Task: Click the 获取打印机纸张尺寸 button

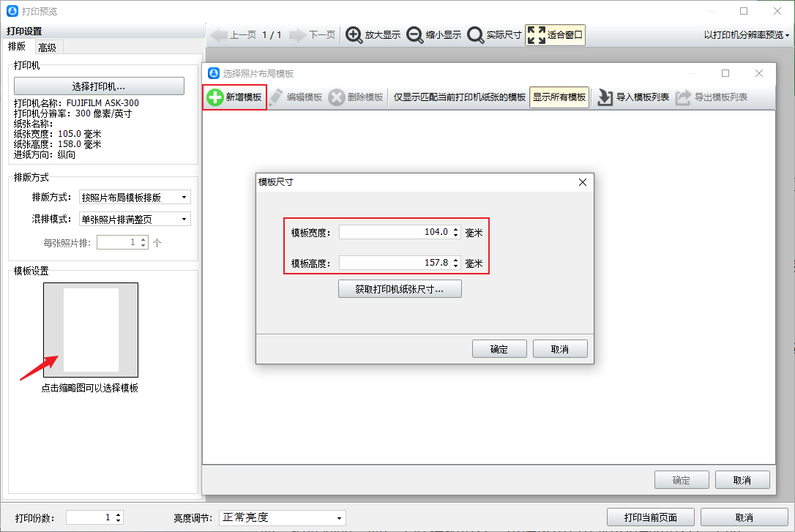Action: click(x=400, y=289)
